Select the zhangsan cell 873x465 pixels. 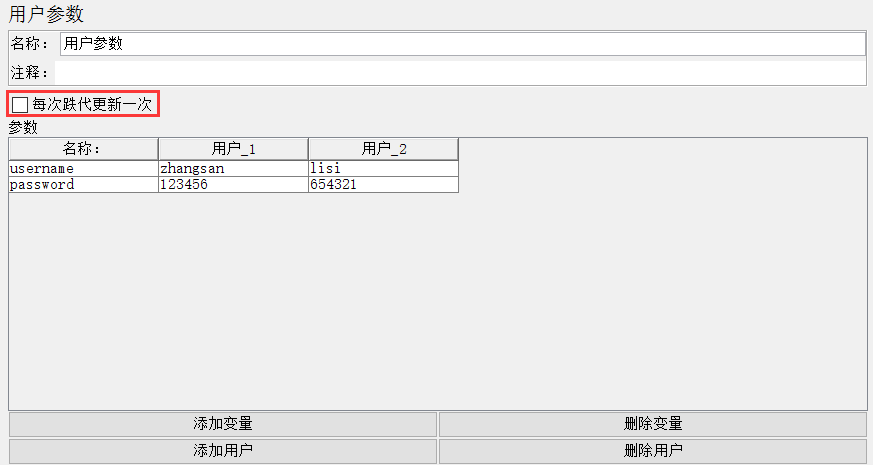233,169
